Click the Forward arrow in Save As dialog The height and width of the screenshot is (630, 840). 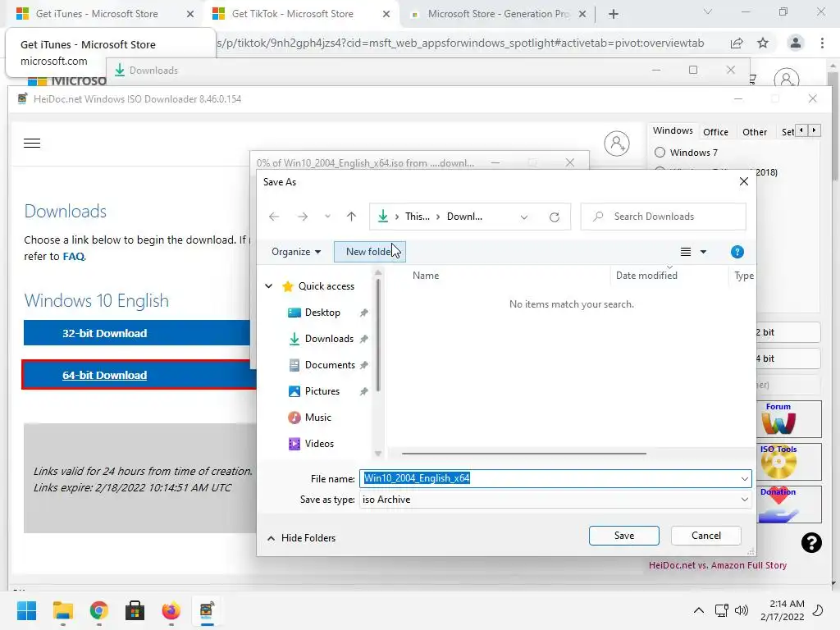[303, 217]
